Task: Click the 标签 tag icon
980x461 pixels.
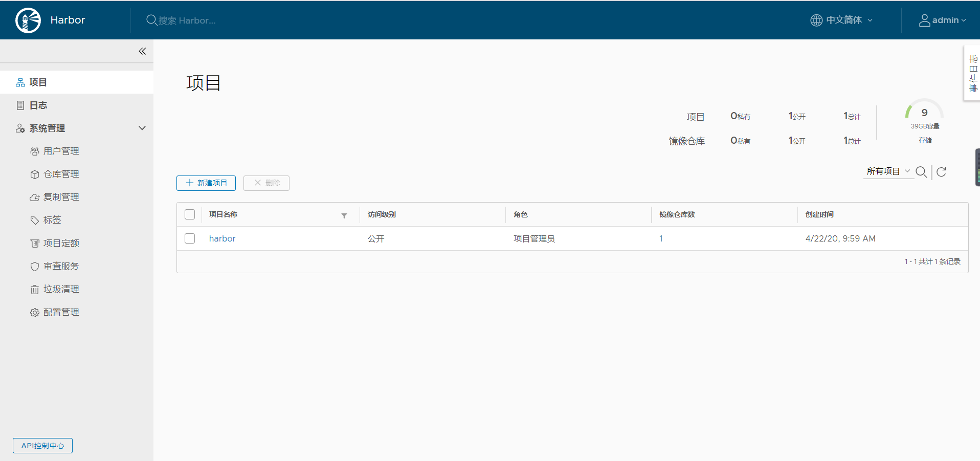Action: point(35,221)
